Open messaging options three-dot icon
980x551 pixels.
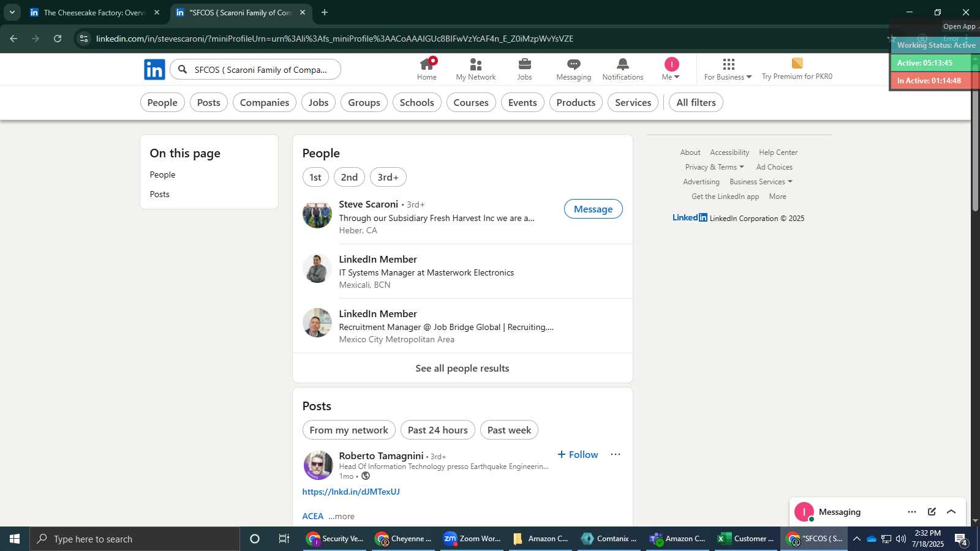click(x=912, y=512)
